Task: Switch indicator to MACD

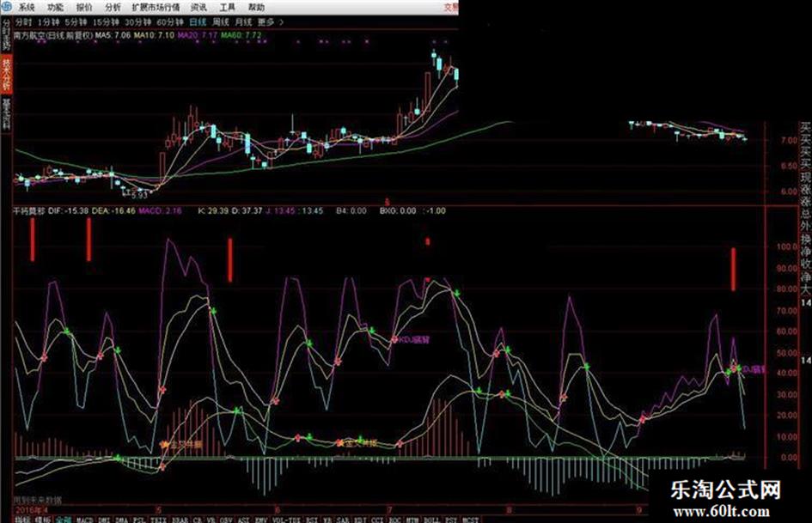Action: [x=84, y=519]
